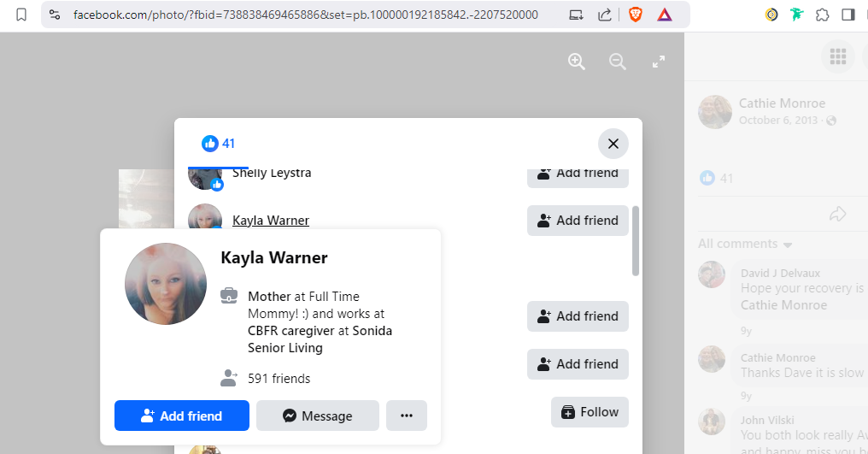Expand the All comments filter dropdown
The width and height of the screenshot is (868, 454).
tap(745, 244)
